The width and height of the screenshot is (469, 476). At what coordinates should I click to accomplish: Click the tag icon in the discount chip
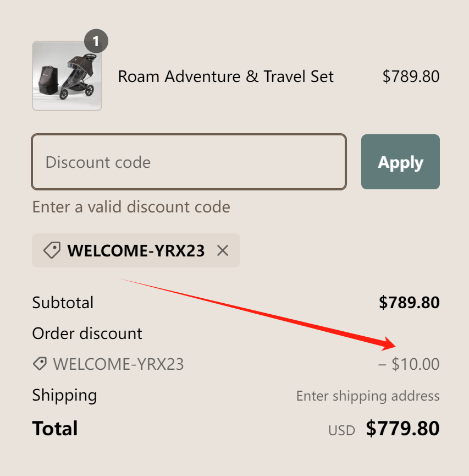coord(52,251)
